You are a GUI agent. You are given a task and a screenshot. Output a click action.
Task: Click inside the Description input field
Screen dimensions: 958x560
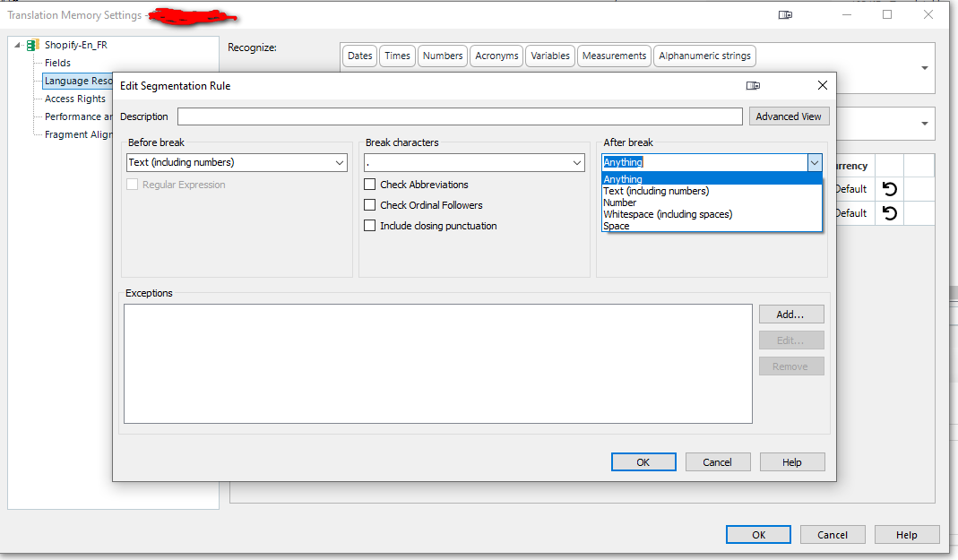[x=448, y=116]
